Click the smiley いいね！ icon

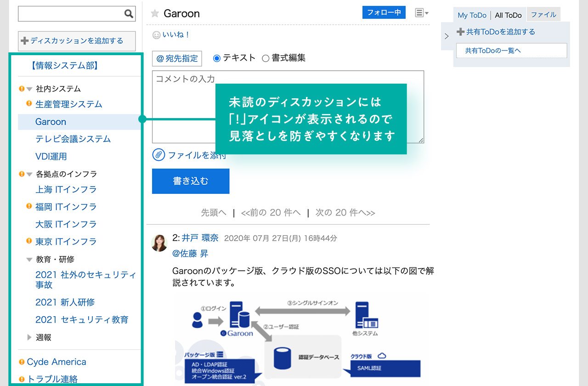pyautogui.click(x=157, y=34)
